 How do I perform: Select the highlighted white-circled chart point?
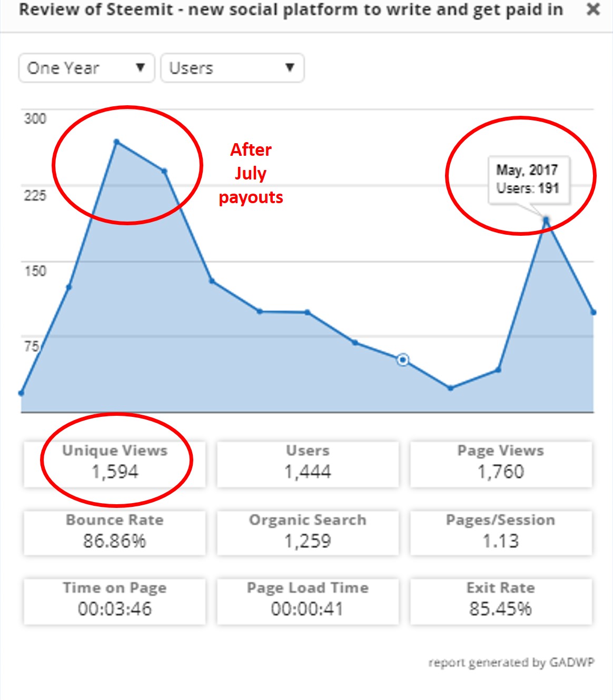(x=403, y=360)
